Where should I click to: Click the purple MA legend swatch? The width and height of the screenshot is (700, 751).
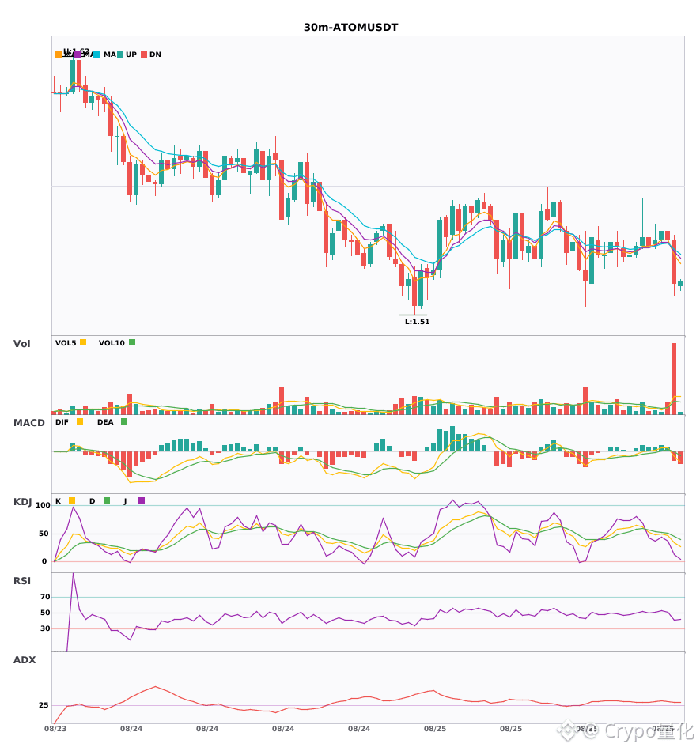coord(78,55)
